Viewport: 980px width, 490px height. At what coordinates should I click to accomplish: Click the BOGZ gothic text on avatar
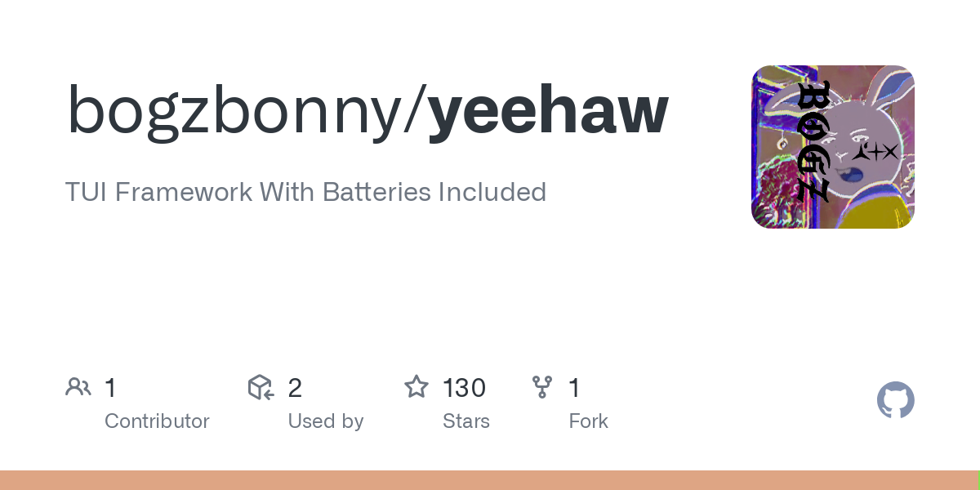click(x=813, y=142)
